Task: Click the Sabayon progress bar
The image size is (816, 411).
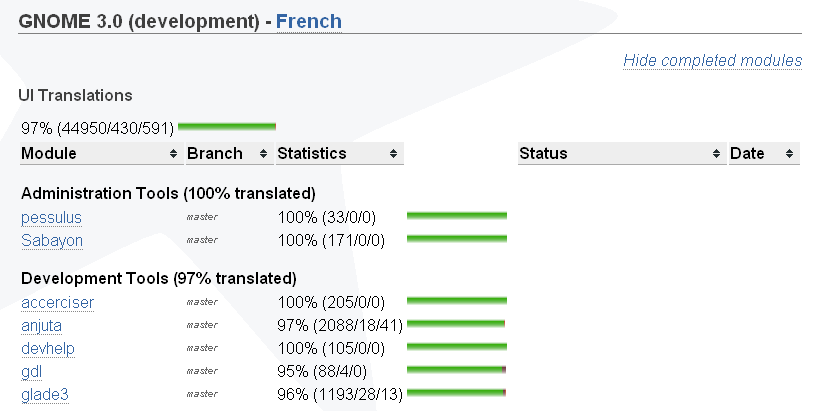Action: (457, 239)
